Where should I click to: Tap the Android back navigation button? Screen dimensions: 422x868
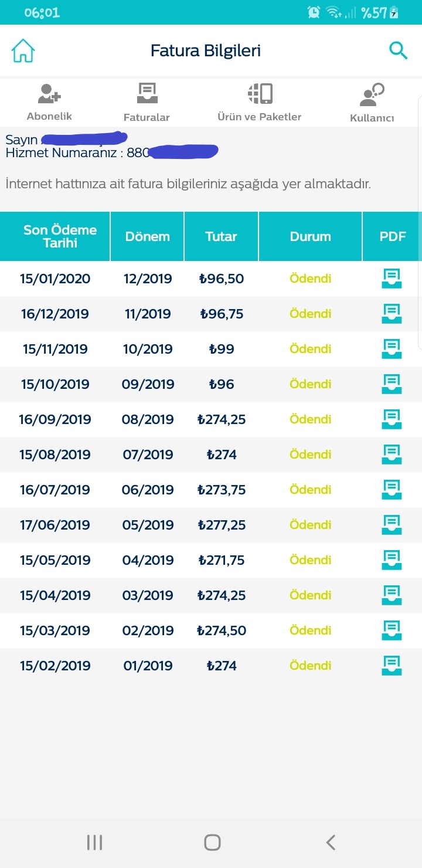[331, 842]
